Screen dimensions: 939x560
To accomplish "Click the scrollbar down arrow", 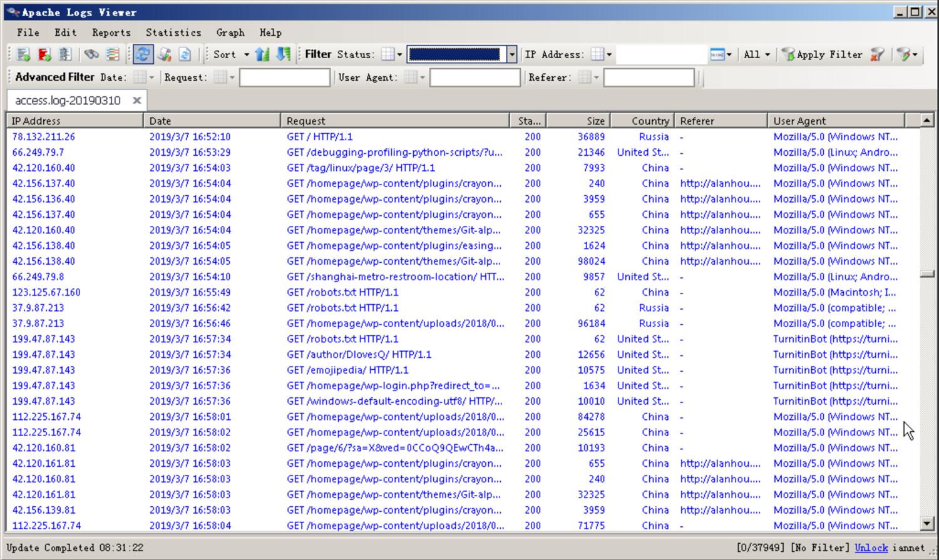I will click(x=927, y=524).
